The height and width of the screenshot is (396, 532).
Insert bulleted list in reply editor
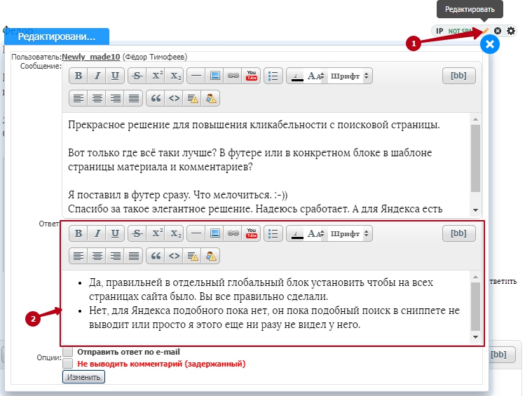(x=274, y=233)
